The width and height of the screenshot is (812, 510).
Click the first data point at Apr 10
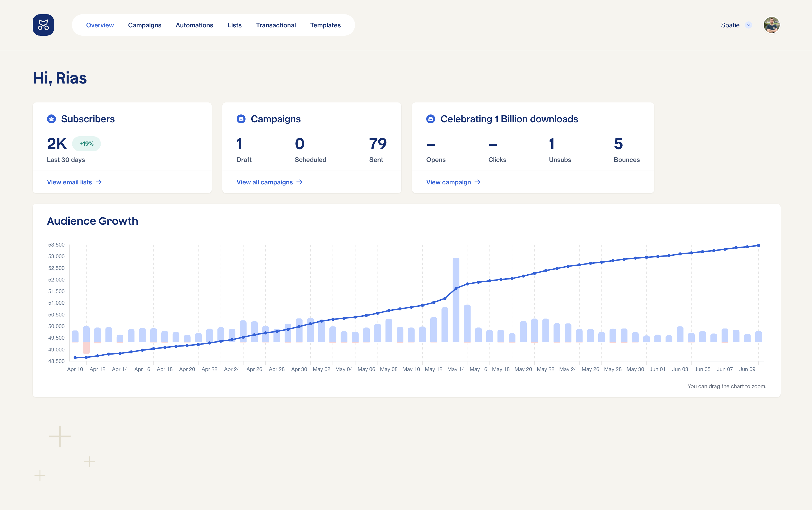(75, 358)
